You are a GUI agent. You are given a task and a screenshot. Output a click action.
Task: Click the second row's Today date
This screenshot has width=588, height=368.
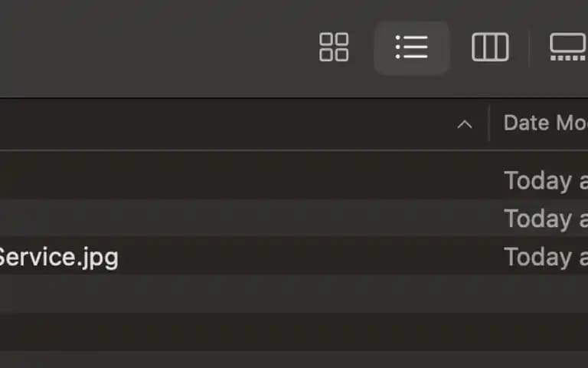tap(546, 219)
